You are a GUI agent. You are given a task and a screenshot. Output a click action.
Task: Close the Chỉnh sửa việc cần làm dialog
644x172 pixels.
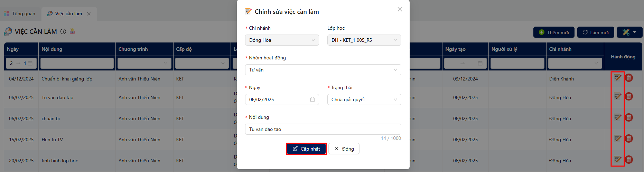400,9
